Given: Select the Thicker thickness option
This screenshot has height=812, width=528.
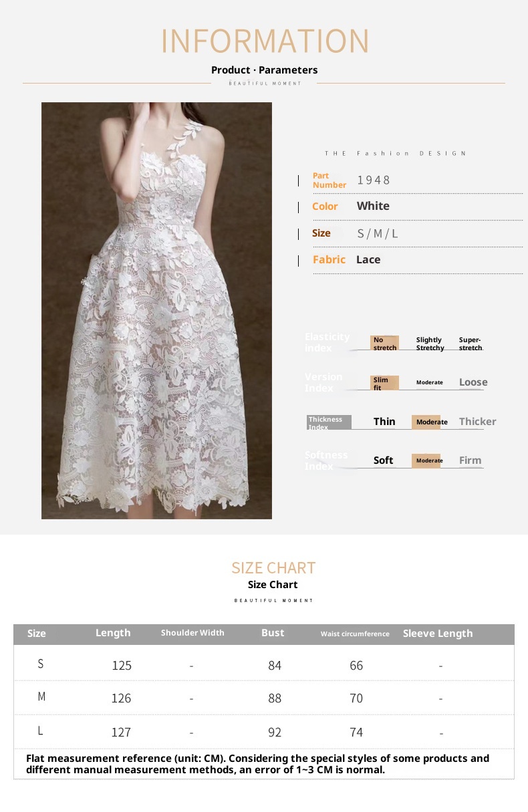Looking at the screenshot, I should click(477, 422).
